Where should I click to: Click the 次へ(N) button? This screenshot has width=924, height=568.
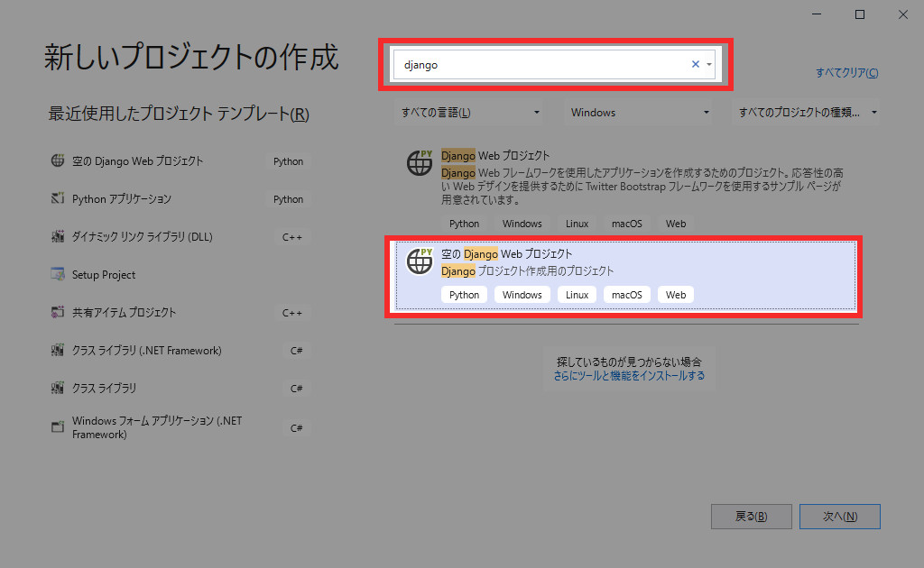[839, 517]
